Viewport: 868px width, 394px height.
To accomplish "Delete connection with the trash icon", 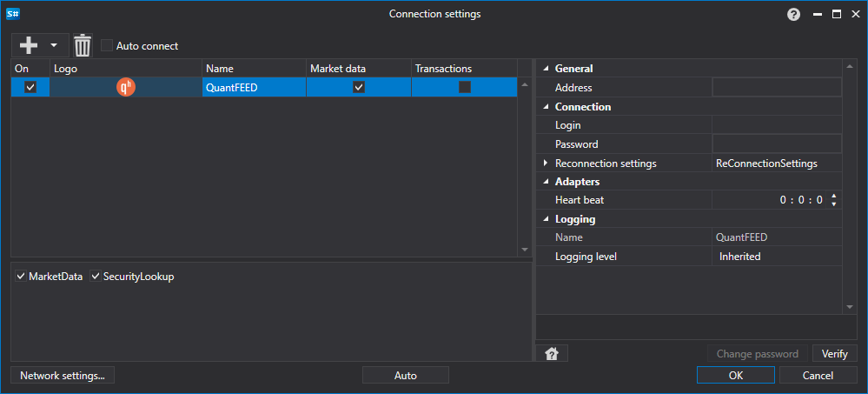I will [x=83, y=45].
